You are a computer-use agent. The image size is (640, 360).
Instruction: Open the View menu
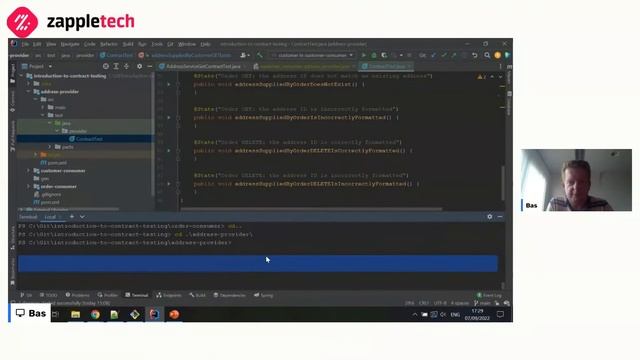click(x=51, y=44)
